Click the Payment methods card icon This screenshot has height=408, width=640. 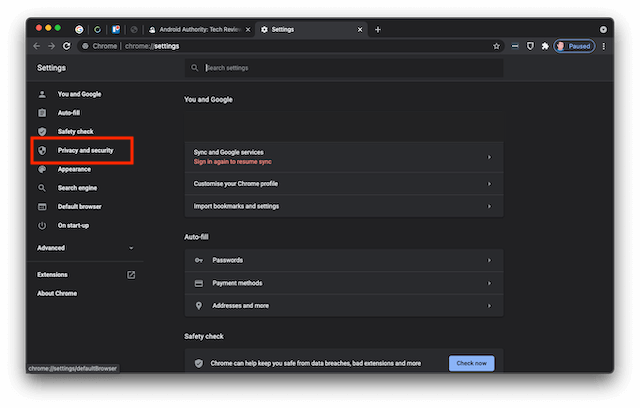(x=199, y=283)
